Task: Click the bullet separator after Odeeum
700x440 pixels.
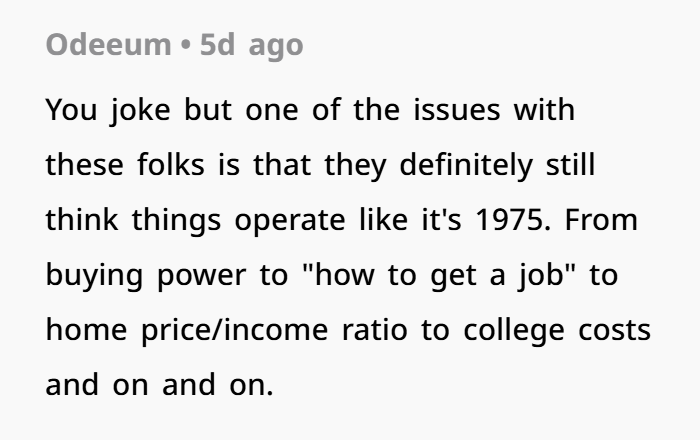Action: tap(186, 45)
